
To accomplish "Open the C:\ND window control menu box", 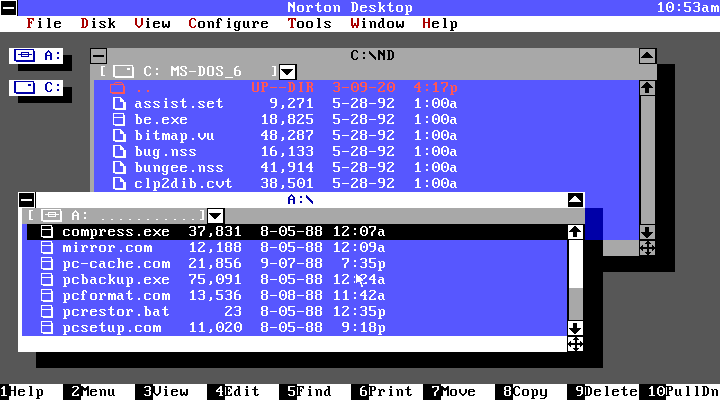I will (99, 56).
